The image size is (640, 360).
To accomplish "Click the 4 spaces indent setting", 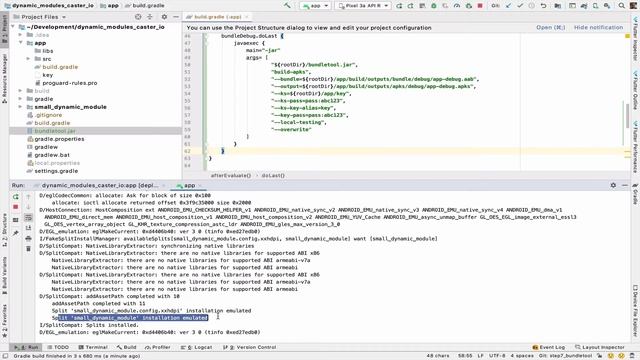I will (522, 356).
